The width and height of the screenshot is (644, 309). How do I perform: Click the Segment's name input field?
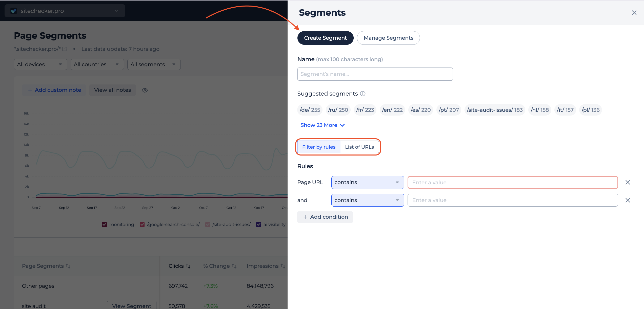[375, 74]
